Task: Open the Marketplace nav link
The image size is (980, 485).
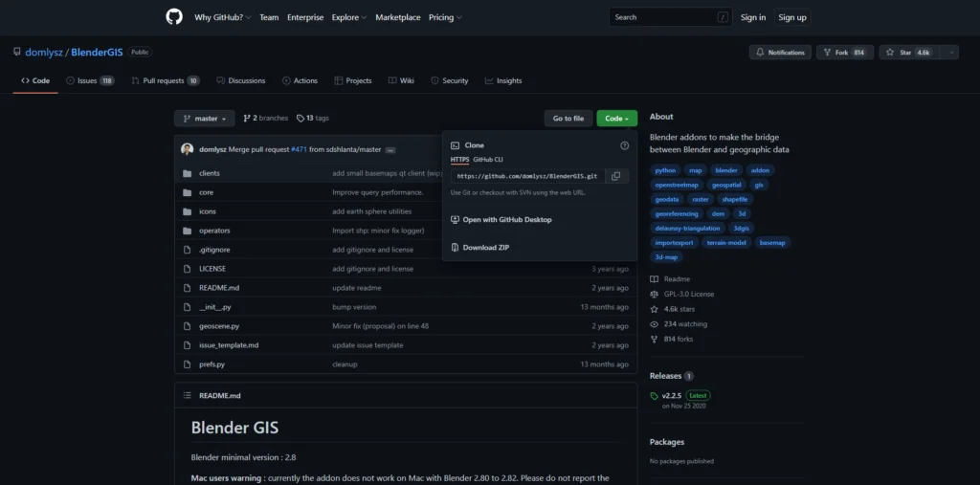Action: pos(398,17)
